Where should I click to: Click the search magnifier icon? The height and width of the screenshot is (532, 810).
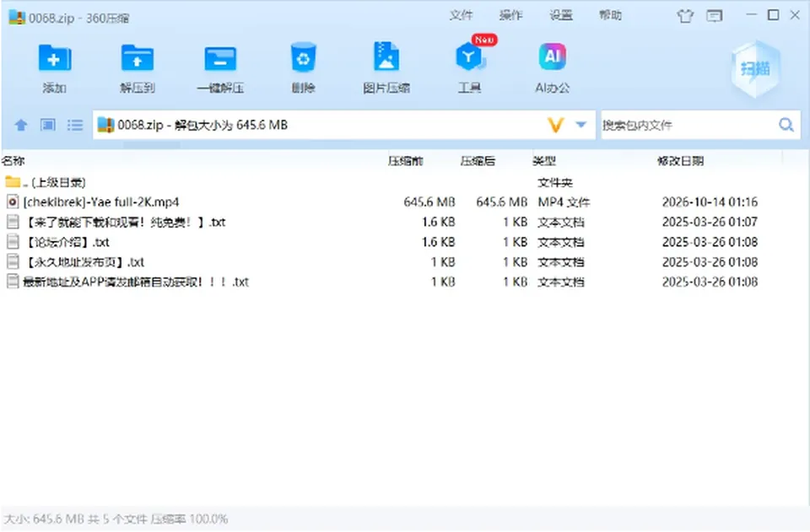[x=786, y=125]
